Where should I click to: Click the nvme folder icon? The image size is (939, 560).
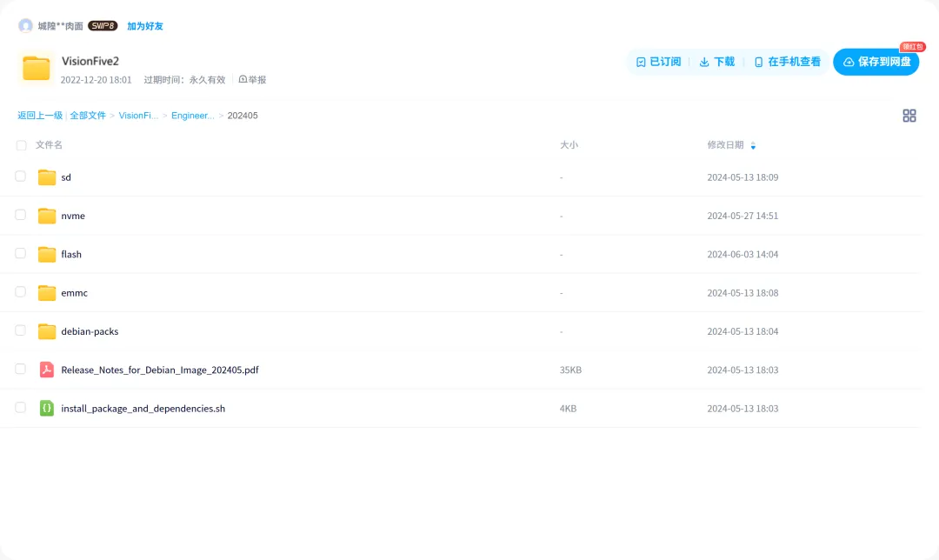(x=47, y=216)
